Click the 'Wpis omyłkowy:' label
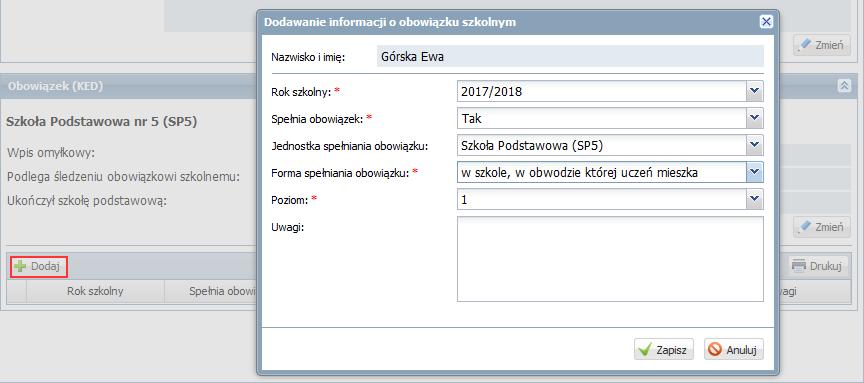The width and height of the screenshot is (864, 383). pos(51,153)
